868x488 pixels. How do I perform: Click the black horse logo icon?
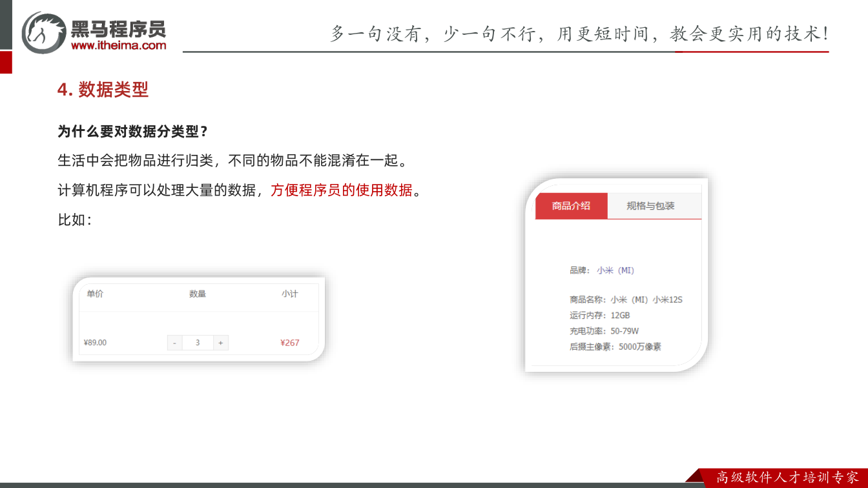click(43, 32)
